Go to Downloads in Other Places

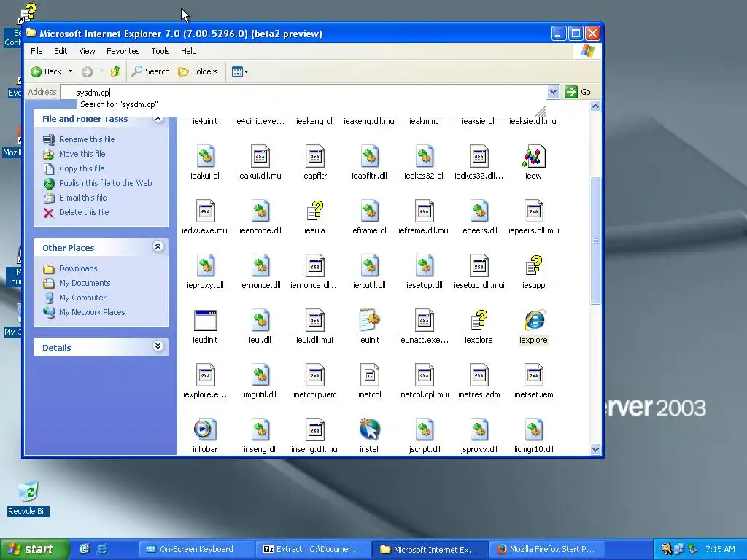point(78,268)
